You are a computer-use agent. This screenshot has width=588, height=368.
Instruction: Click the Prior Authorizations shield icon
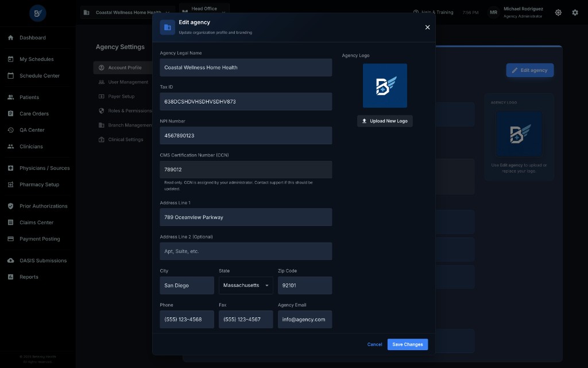10,206
